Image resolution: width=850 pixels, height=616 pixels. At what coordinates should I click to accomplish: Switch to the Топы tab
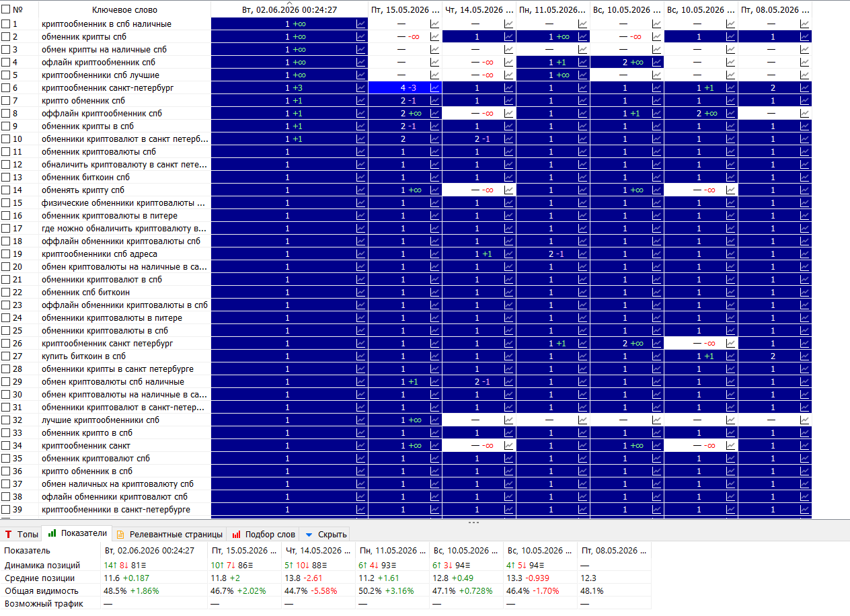(22, 534)
